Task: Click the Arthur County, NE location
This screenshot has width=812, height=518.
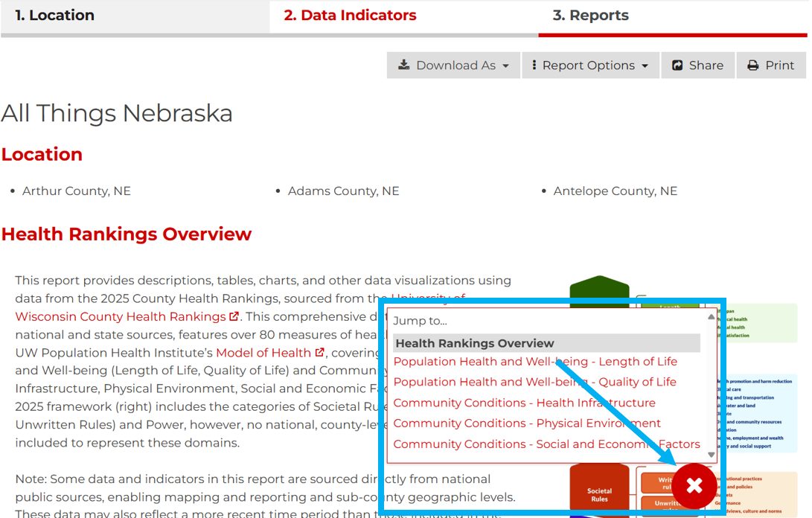Action: 76,191
